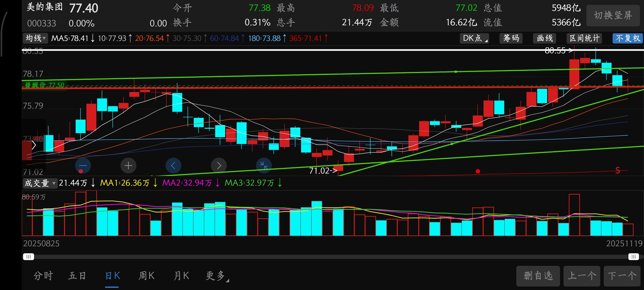Viewport: 644px width, 290px height.
Task: Open the 成交量 indicator dropdown
Action: click(x=40, y=183)
